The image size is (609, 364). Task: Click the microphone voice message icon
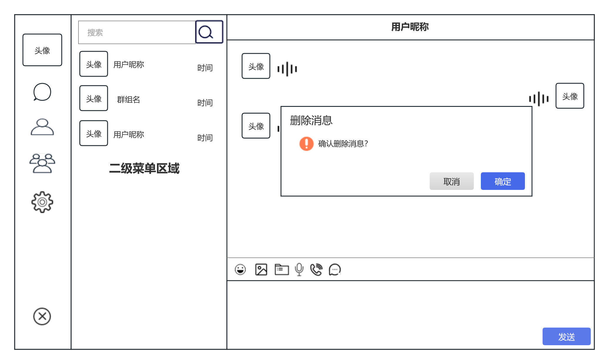tap(299, 269)
